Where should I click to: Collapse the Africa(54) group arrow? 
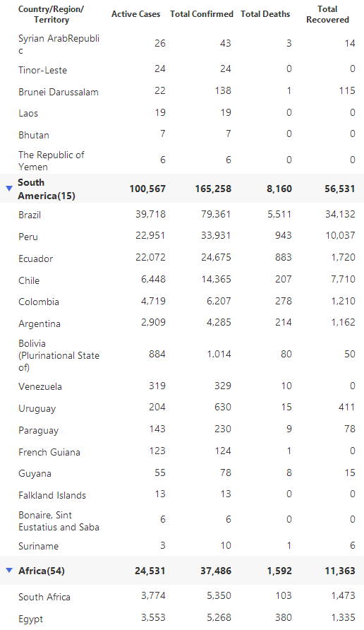(x=9, y=570)
